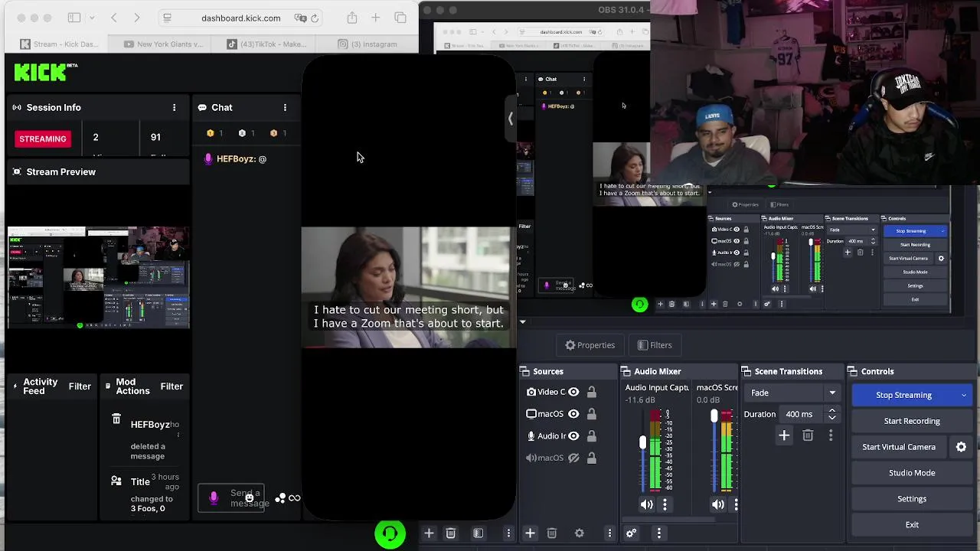Remove the selected source in OBS Sources
The image size is (980, 551).
coord(551,533)
